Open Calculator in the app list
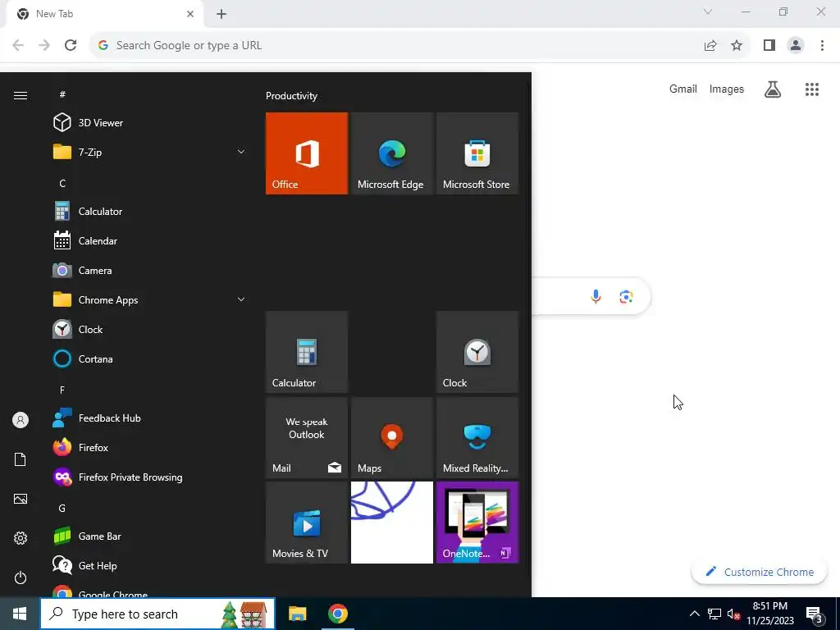The width and height of the screenshot is (840, 630). click(150, 211)
